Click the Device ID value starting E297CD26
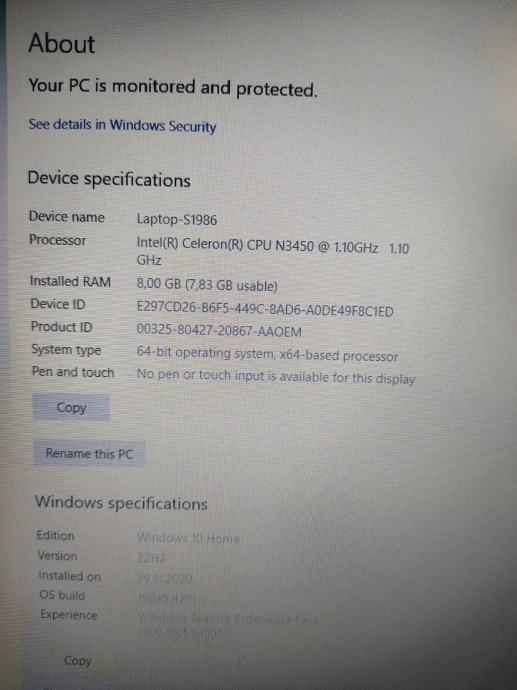This screenshot has height=690, width=517. coord(265,309)
